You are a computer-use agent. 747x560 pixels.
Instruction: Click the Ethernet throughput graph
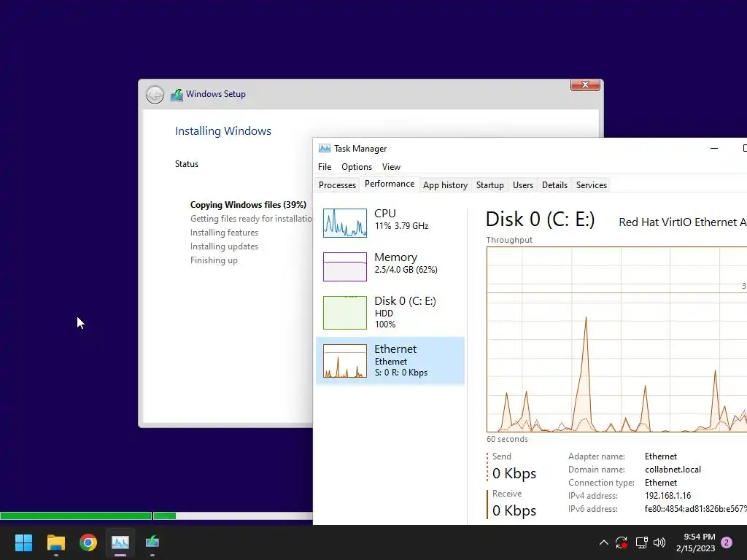[616, 340]
